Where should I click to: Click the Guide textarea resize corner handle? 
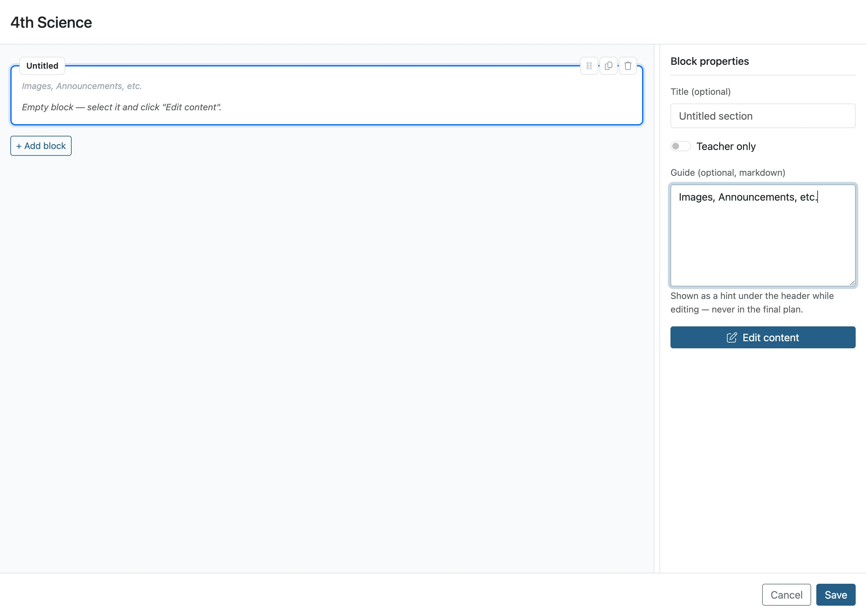pyautogui.click(x=852, y=283)
